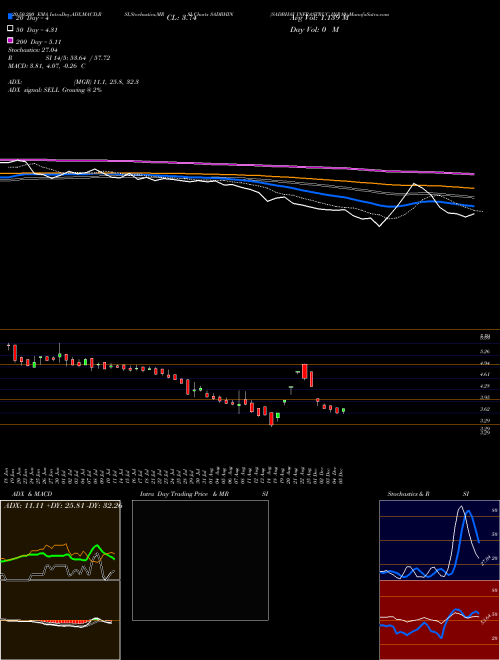Viewport: 500px width, 660px height.
Task: Click the 4.28 price axis label
Action: [484, 386]
